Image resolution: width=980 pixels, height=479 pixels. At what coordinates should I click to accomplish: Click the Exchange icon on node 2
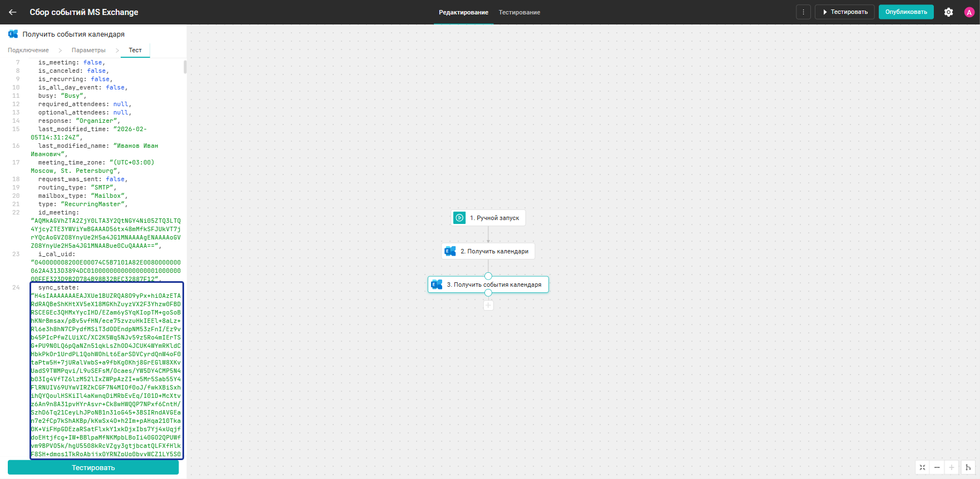click(450, 251)
